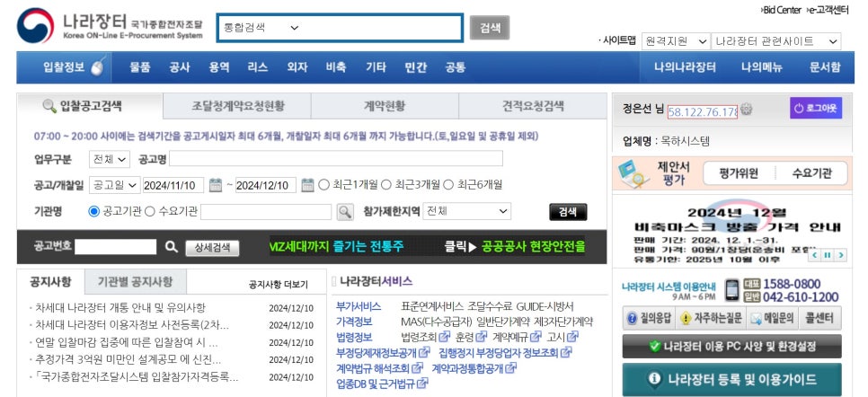868x397 pixels.
Task: Choose the 최근3개월 period option
Action: coord(385,185)
